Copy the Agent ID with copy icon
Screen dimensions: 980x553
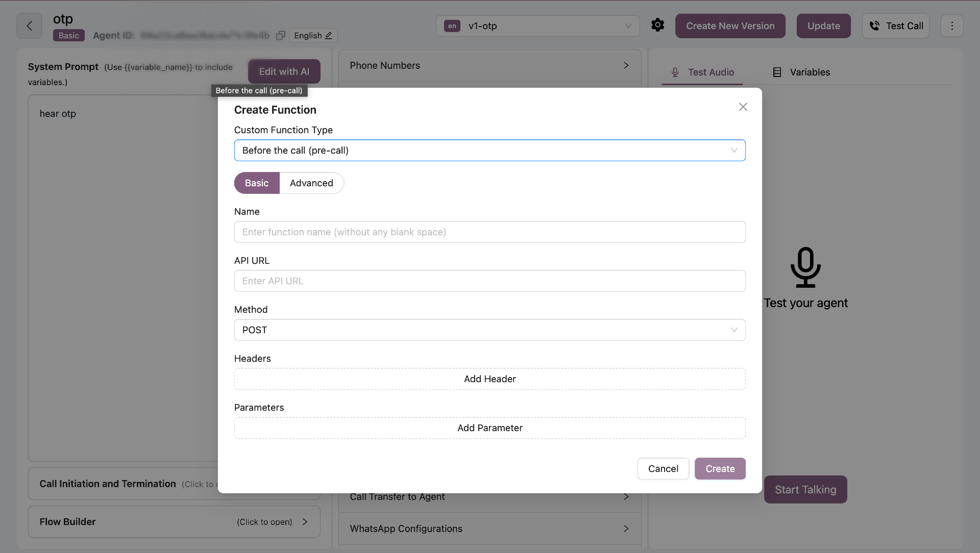(281, 36)
